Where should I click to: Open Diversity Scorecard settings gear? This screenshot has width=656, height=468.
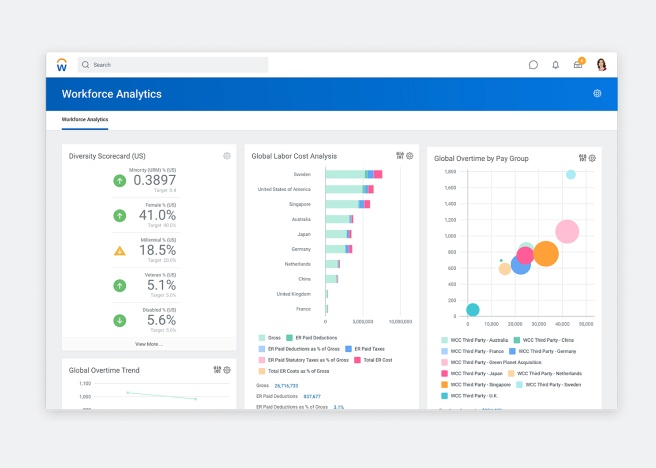point(227,156)
